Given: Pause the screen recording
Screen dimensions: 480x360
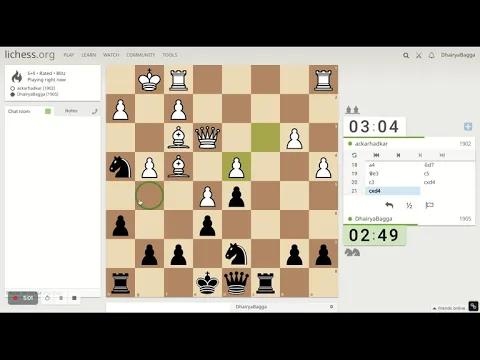Looking at the screenshot, I should [x=61, y=298].
